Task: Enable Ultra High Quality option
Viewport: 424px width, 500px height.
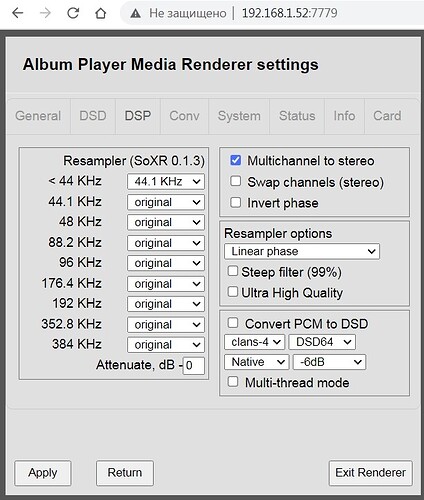Action: coord(233,292)
